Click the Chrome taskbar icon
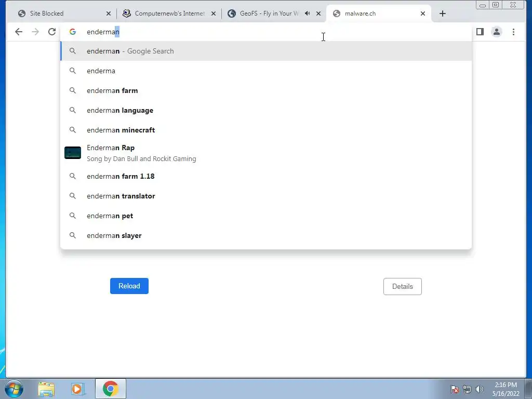The image size is (532, 399). click(111, 389)
